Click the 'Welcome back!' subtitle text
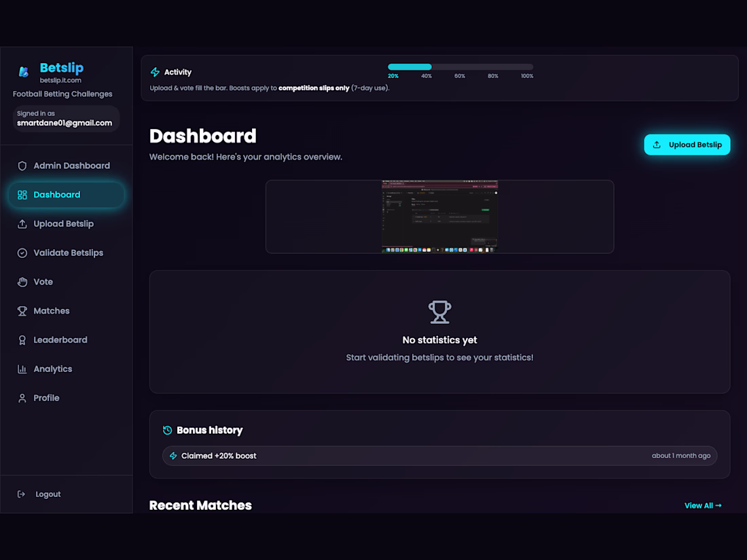The image size is (747, 560). pyautogui.click(x=245, y=157)
